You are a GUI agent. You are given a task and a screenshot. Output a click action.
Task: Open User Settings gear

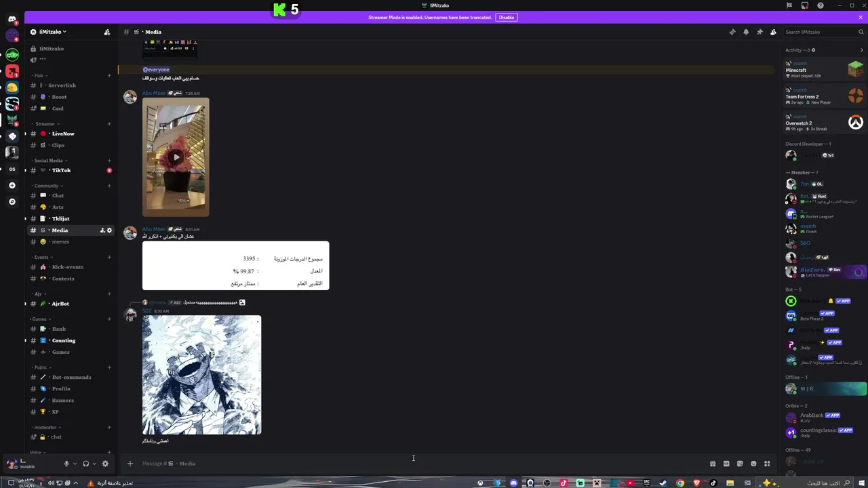(105, 464)
